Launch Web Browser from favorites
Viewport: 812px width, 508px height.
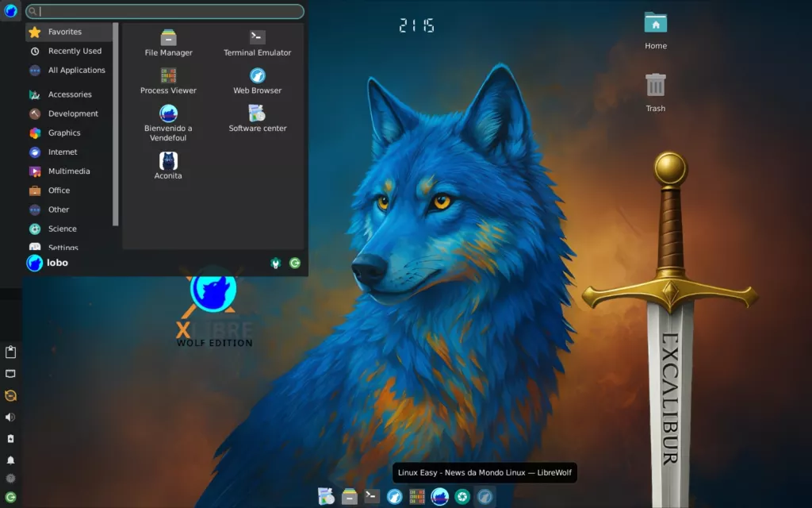(x=258, y=81)
